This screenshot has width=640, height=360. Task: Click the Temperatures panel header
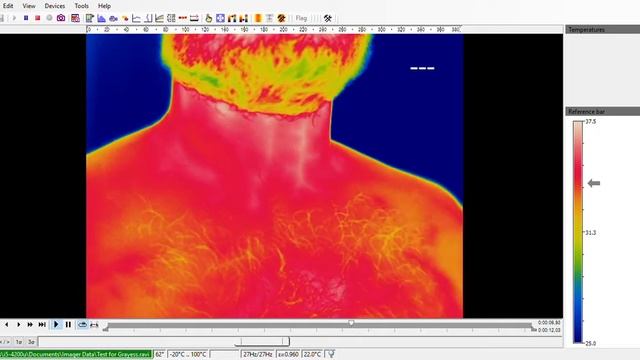pyautogui.click(x=602, y=29)
